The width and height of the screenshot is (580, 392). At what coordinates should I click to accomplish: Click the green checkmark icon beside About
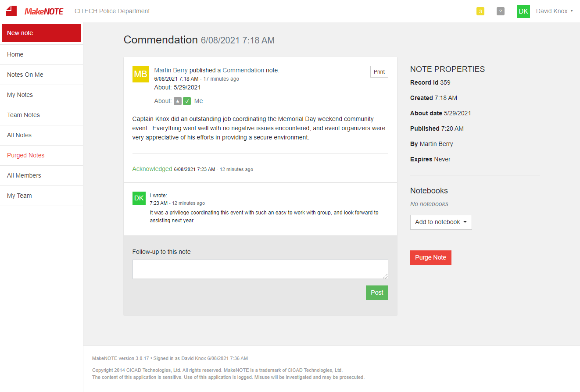[x=187, y=101]
